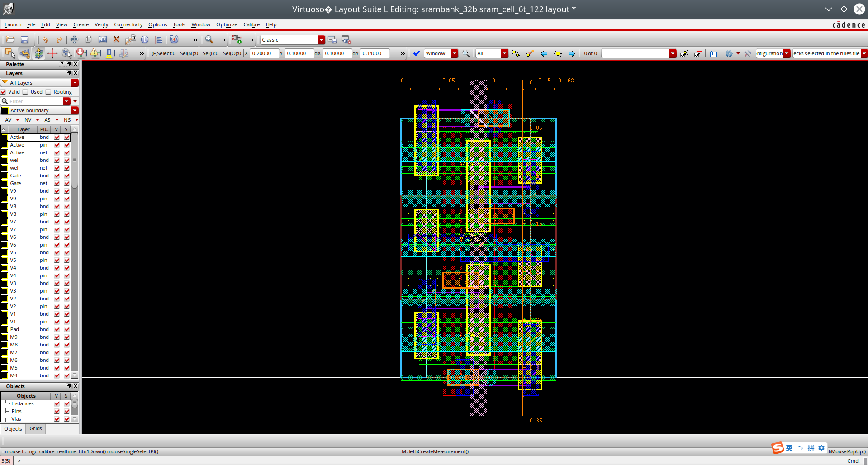Click the sun highlight icon between arrows
The width and height of the screenshot is (868, 465).
[558, 53]
